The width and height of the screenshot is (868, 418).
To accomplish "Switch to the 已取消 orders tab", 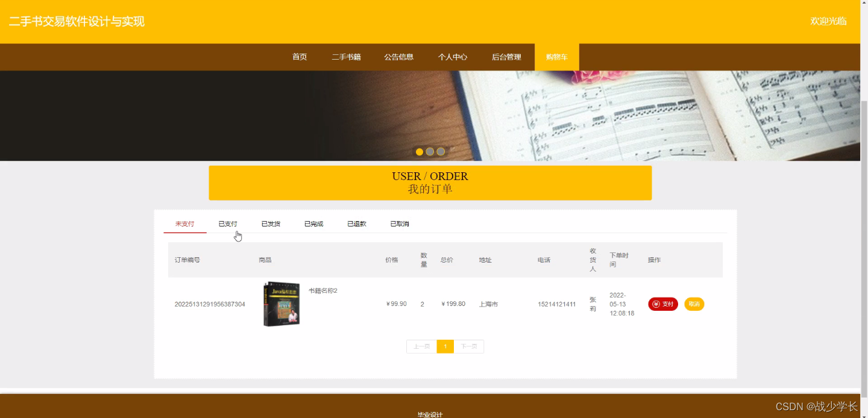I will tap(400, 223).
